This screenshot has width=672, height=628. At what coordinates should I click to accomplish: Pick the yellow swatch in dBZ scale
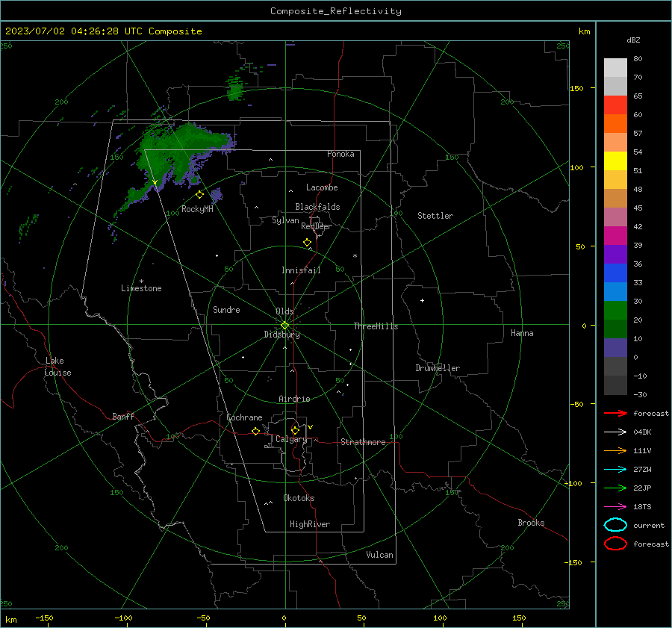(x=615, y=161)
